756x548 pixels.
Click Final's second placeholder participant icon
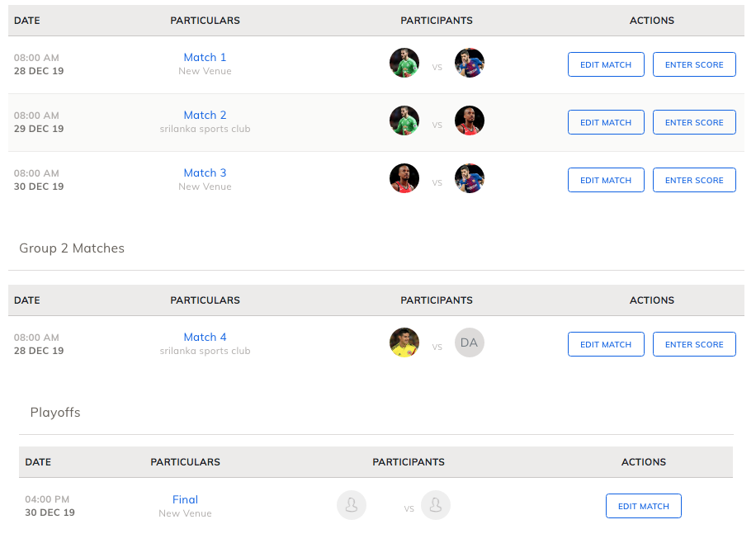point(436,505)
